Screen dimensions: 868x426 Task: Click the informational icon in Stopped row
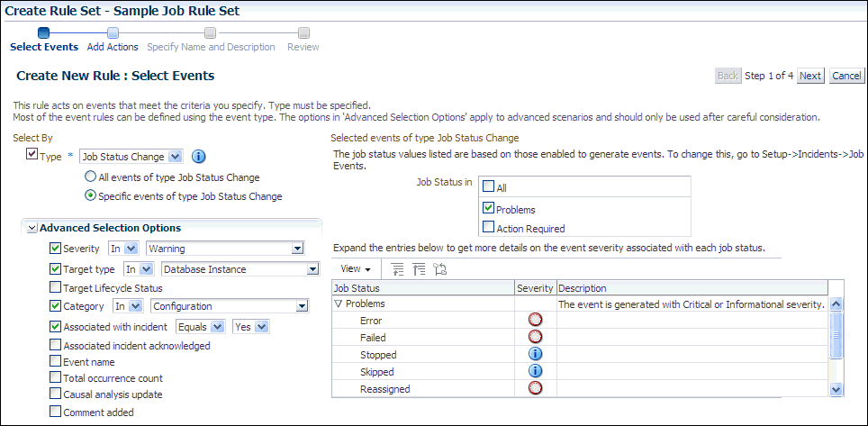(536, 354)
